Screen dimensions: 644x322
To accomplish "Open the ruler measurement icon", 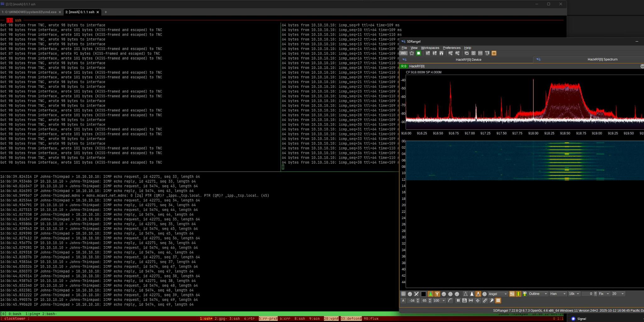I will coord(485,301).
